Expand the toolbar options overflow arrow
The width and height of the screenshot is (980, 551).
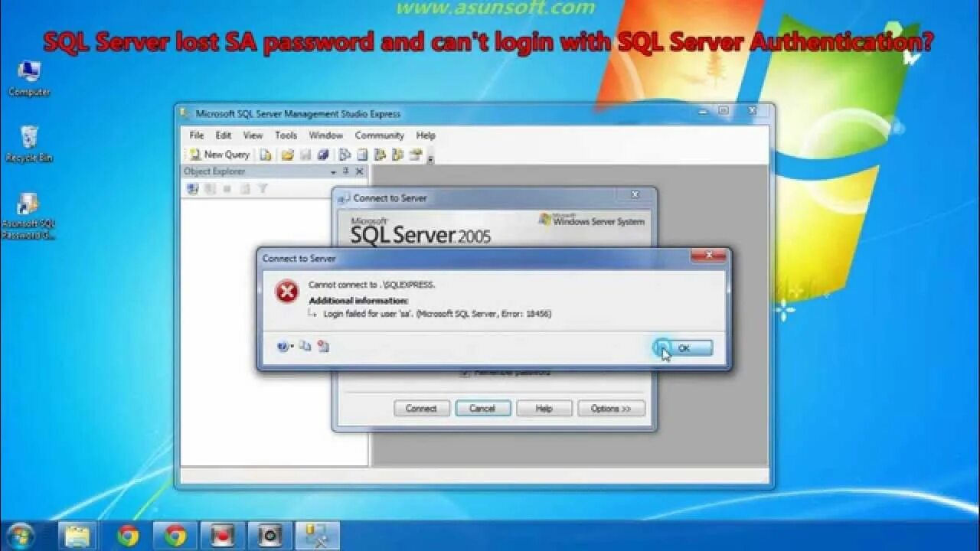pos(431,158)
